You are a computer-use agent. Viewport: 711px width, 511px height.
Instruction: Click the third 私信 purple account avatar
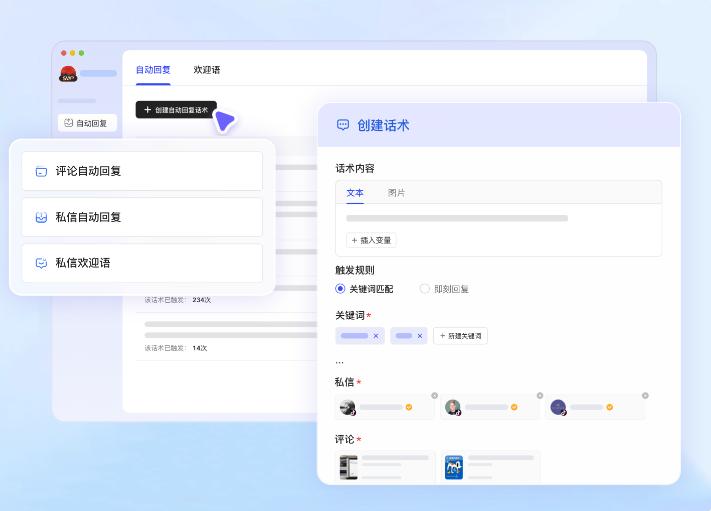tap(558, 407)
